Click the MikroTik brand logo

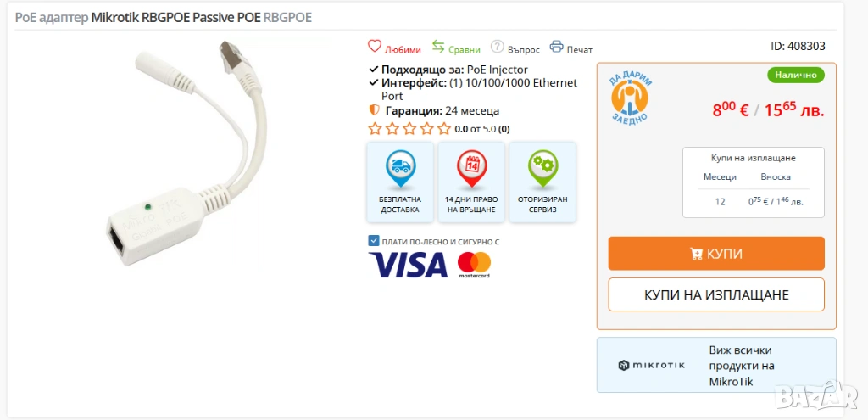[652, 365]
